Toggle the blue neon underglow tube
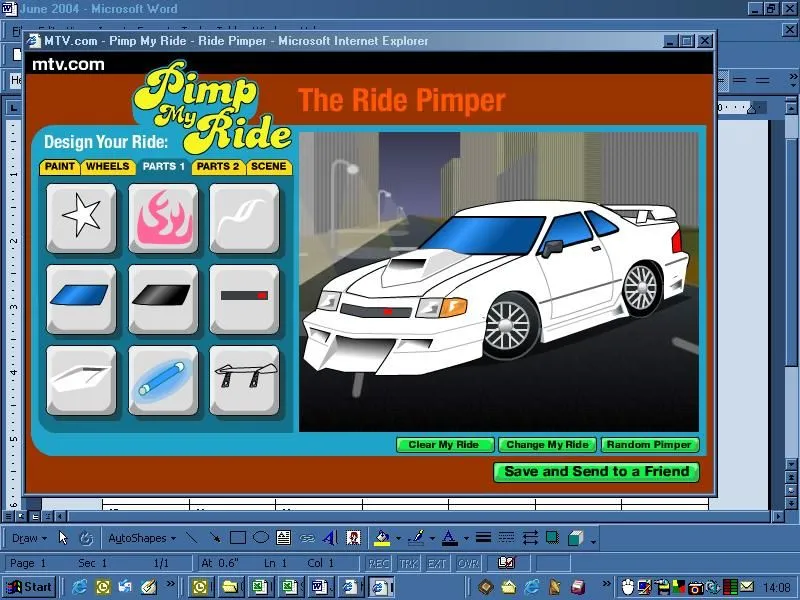 (163, 379)
